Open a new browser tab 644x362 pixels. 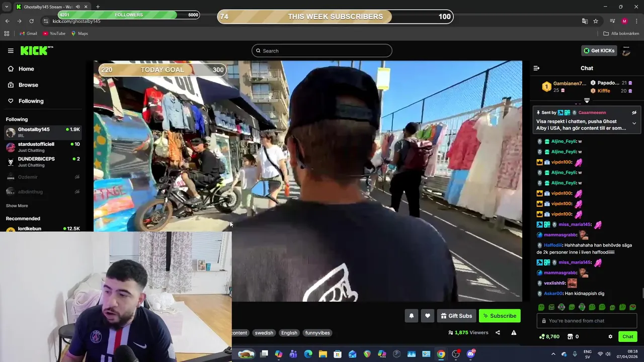tap(98, 7)
